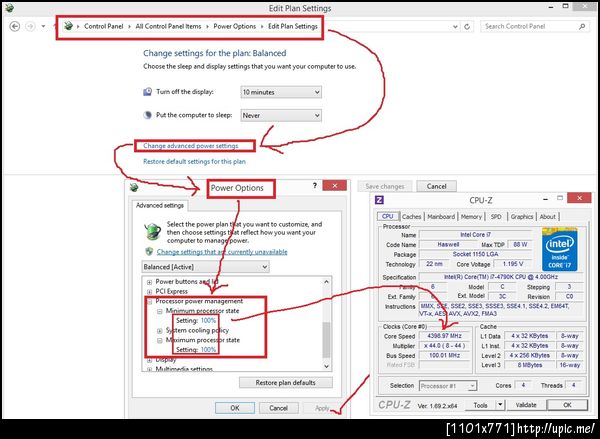Viewport: 600px width, 439px height.
Task: Switch to SPD tab in CPU-Z
Action: [496, 217]
